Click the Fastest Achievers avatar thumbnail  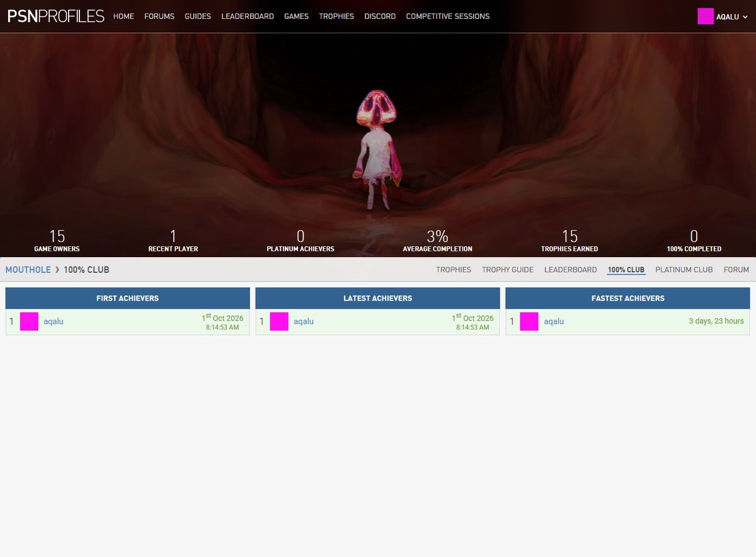(x=529, y=321)
